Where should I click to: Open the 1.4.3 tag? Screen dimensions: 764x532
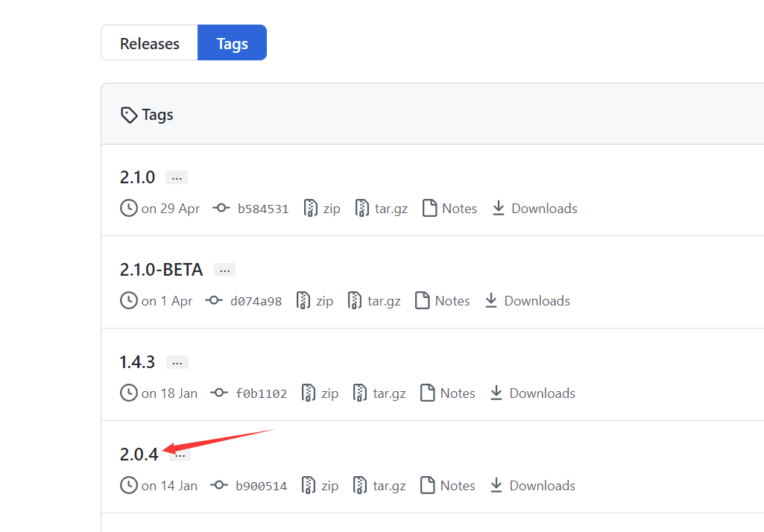(x=137, y=362)
